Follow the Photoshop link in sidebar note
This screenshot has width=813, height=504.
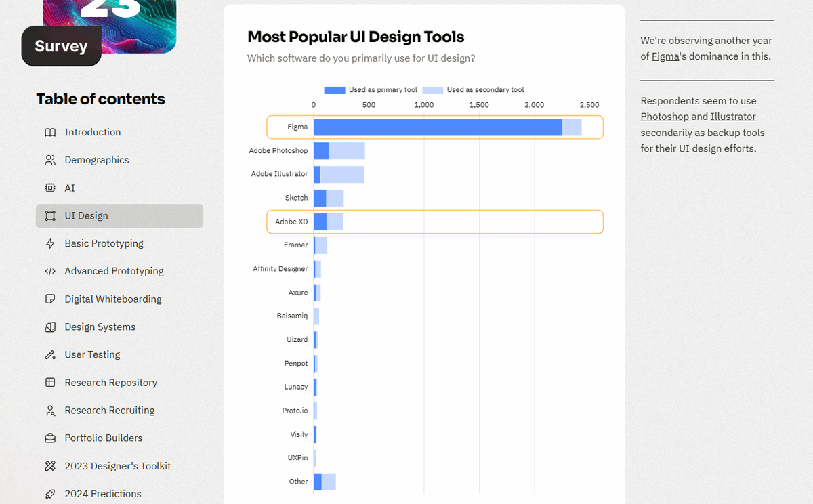pyautogui.click(x=665, y=117)
